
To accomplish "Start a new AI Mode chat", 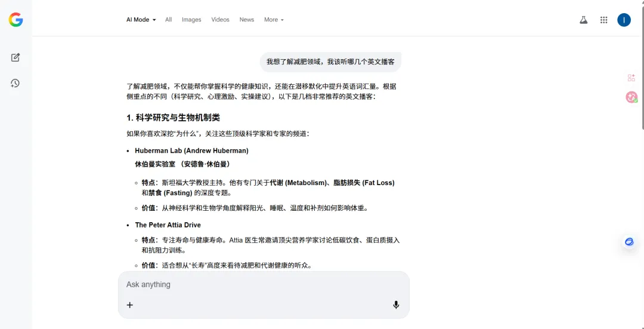I will pos(16,57).
